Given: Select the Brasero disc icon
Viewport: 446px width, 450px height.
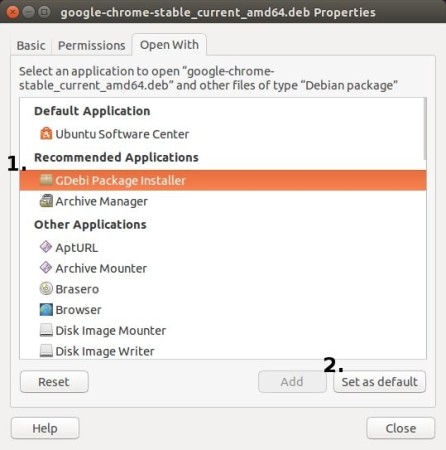Looking at the screenshot, I should click(46, 289).
